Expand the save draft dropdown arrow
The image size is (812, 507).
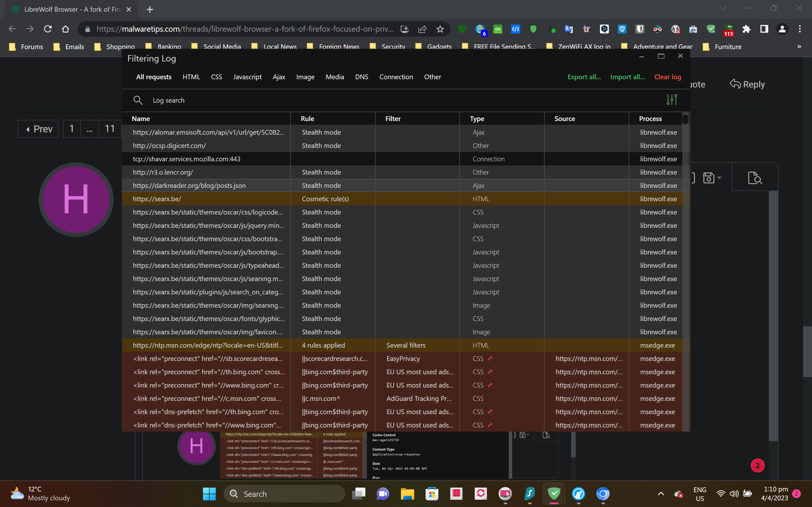pyautogui.click(x=719, y=178)
